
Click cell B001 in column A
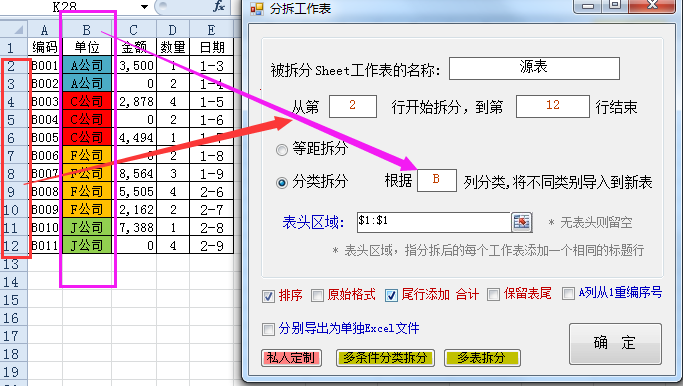[x=45, y=65]
